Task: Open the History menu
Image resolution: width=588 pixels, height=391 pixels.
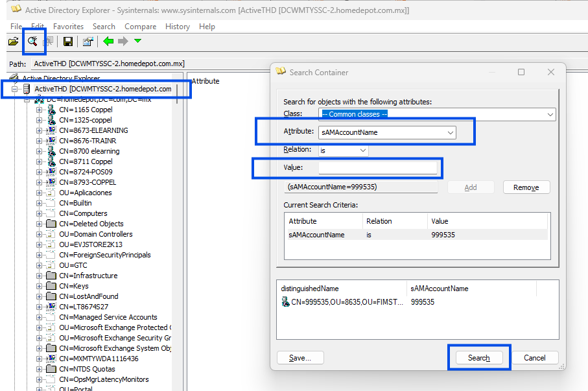Action: tap(178, 27)
